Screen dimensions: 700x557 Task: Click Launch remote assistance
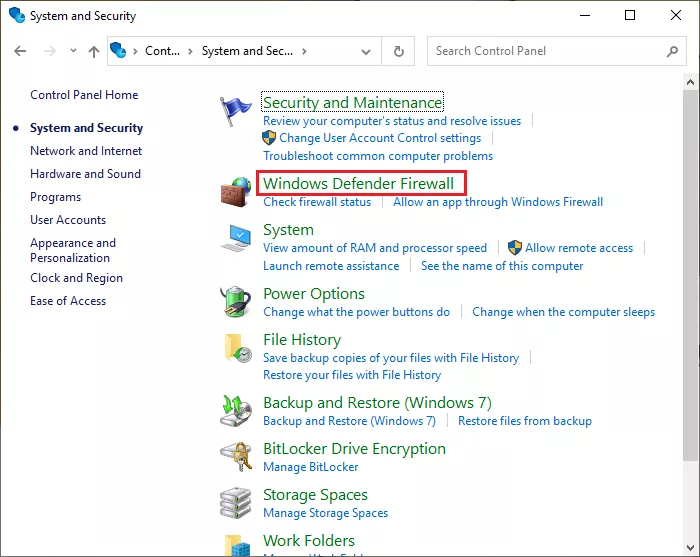point(331,266)
